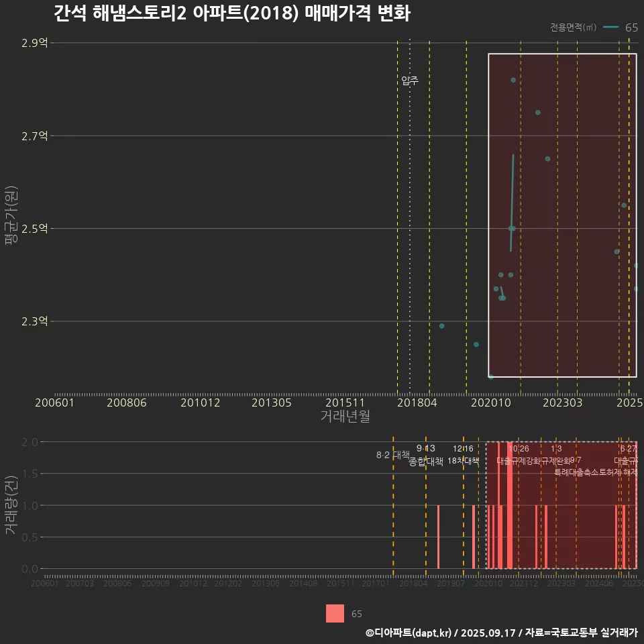Click the '입주' annotation label

coord(410,80)
